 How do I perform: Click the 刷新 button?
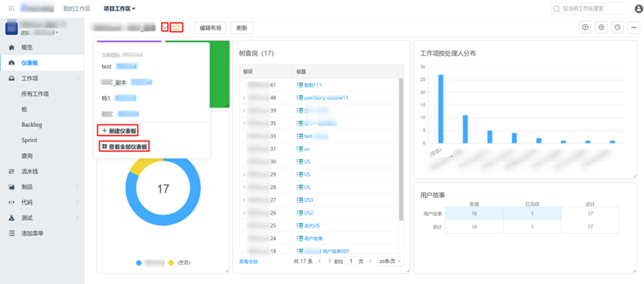(x=242, y=28)
